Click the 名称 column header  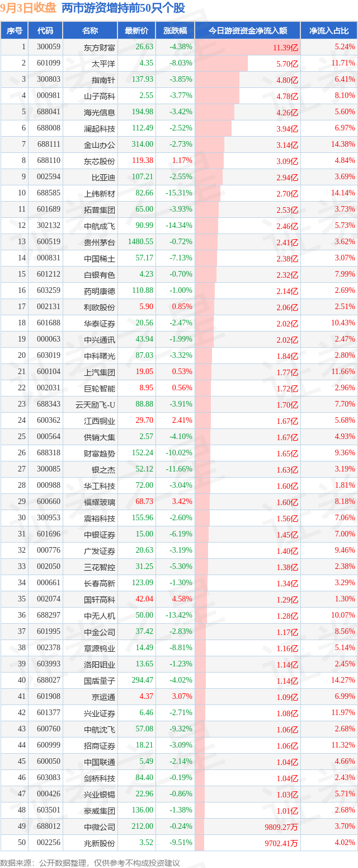click(x=89, y=30)
